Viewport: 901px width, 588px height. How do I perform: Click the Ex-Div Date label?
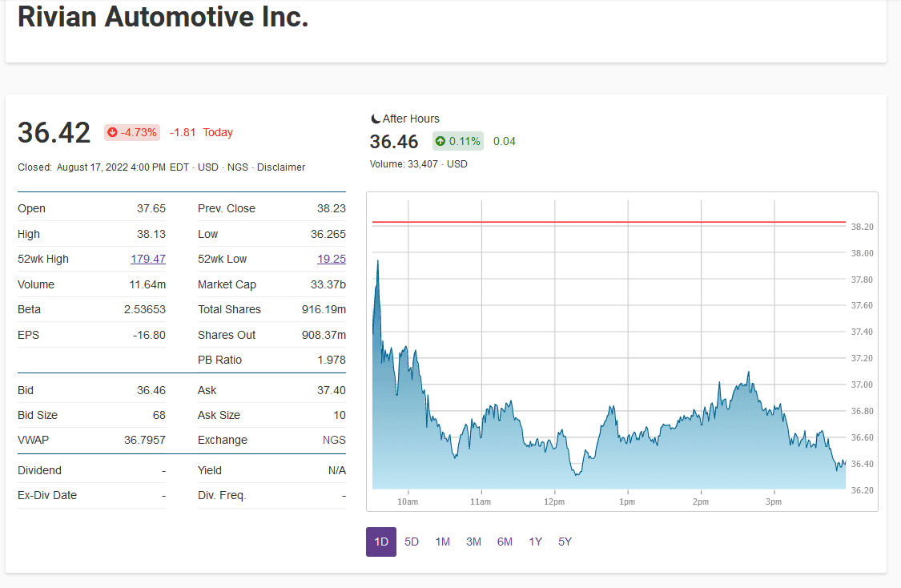tap(47, 495)
